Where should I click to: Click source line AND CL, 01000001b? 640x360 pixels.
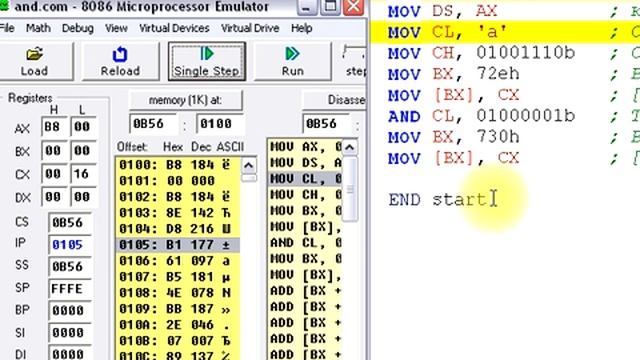tap(482, 116)
